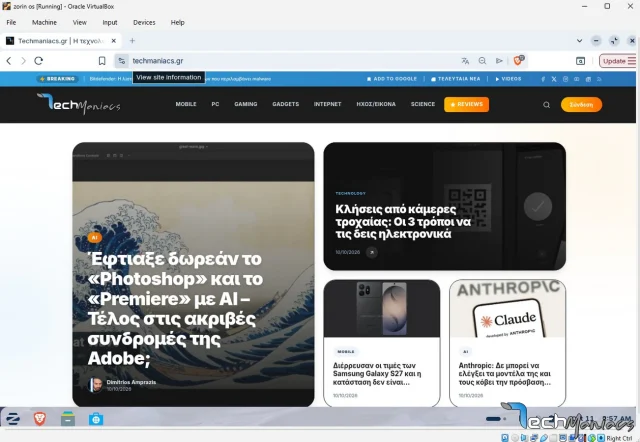Click the MOBILE tag on Samsung card
640x442 pixels.
[346, 351]
